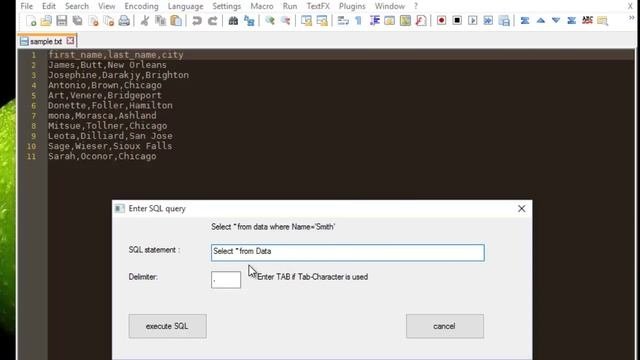Viewport: 640px width, 360px height.
Task: Toggle Show All Characters pilcrow icon
Action: coord(358,20)
